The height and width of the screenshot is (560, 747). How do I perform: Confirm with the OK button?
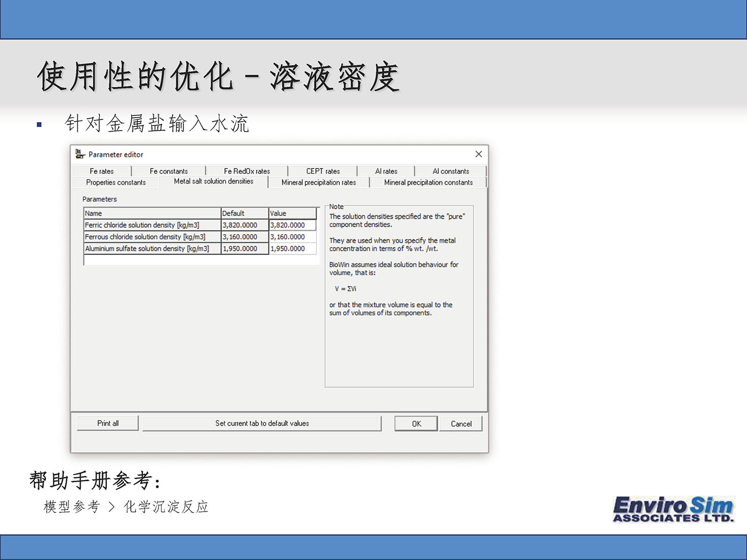[x=416, y=424]
